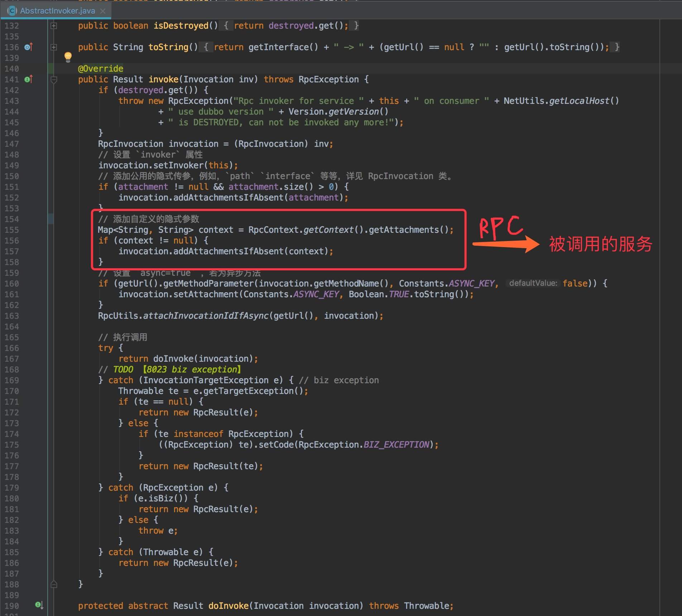Viewport: 682px width, 616px height.
Task: Collapse the invoke method at its start
Action: (x=54, y=80)
